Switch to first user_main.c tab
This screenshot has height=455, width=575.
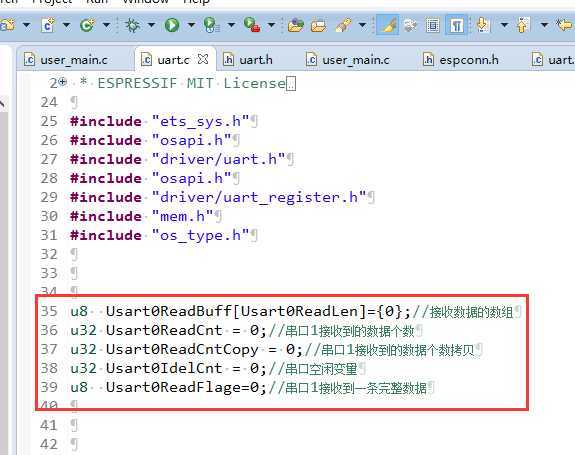tap(66, 59)
